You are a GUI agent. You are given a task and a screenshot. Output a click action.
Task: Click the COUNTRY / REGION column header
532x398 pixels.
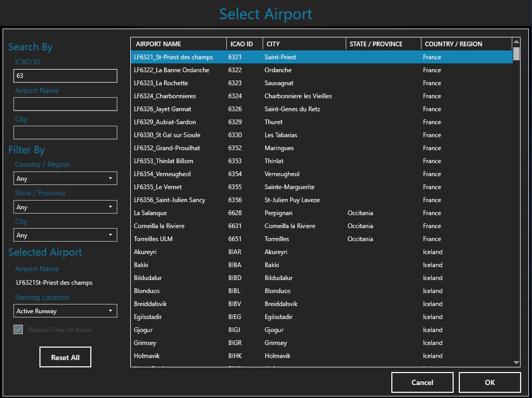466,44
